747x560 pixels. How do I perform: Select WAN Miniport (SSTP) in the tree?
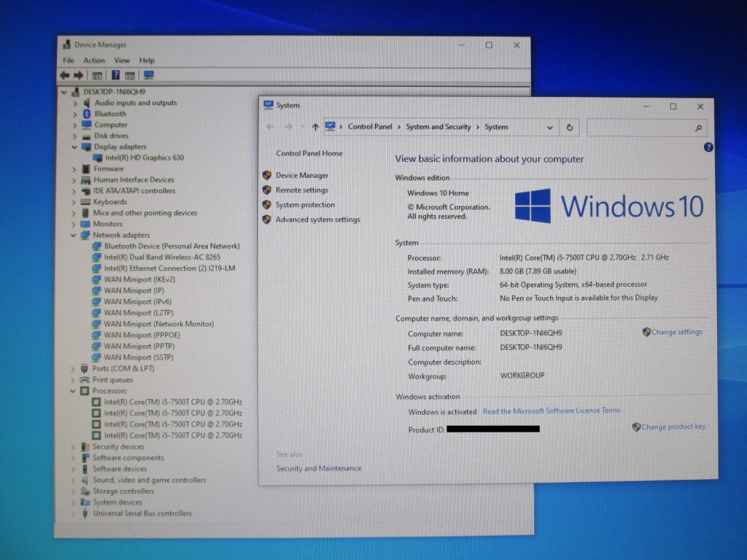[139, 357]
